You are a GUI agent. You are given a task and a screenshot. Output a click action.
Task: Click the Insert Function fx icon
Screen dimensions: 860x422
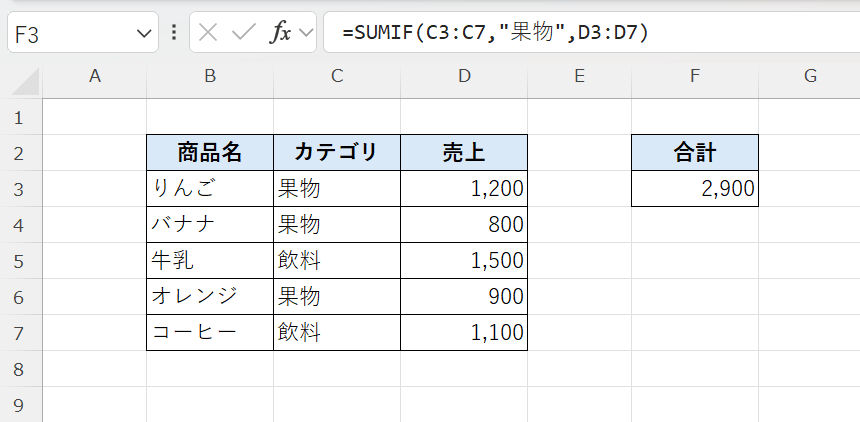click(x=281, y=33)
